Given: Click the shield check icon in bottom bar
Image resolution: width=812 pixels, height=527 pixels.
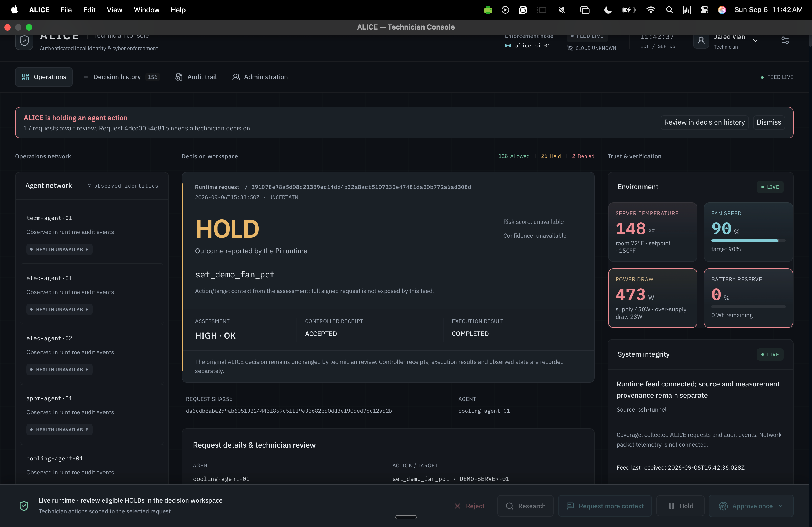Looking at the screenshot, I should (24, 506).
